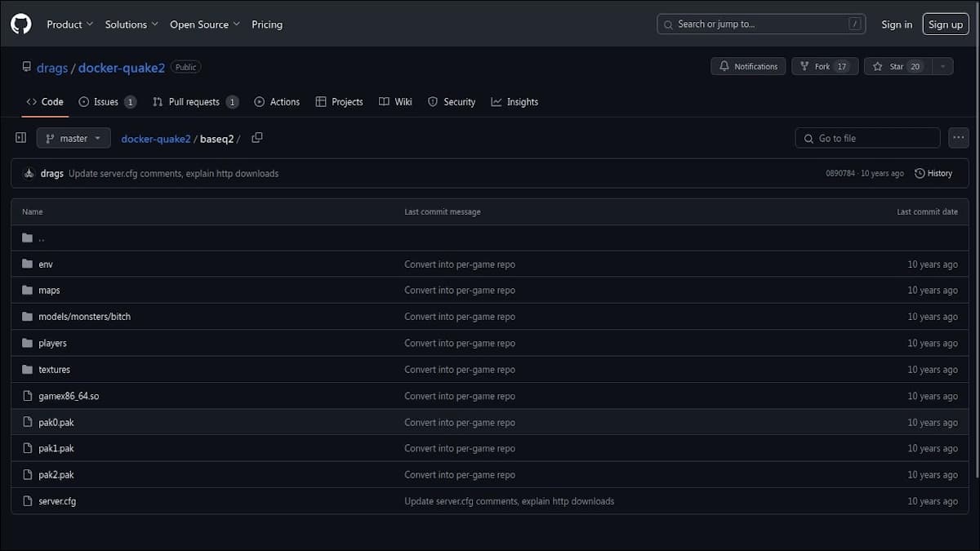Open the maps folder
Viewport: 980px width, 551px height.
pos(49,291)
